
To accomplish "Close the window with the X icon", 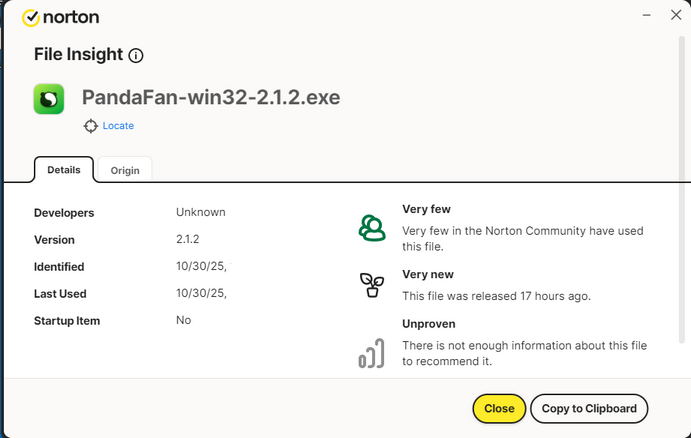I will 676,15.
